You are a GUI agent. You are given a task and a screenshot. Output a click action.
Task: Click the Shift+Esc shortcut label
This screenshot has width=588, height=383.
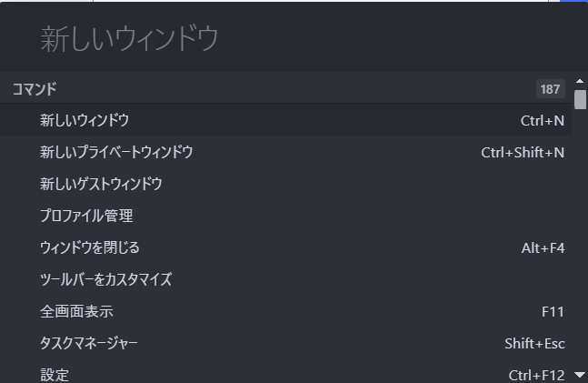pos(534,343)
